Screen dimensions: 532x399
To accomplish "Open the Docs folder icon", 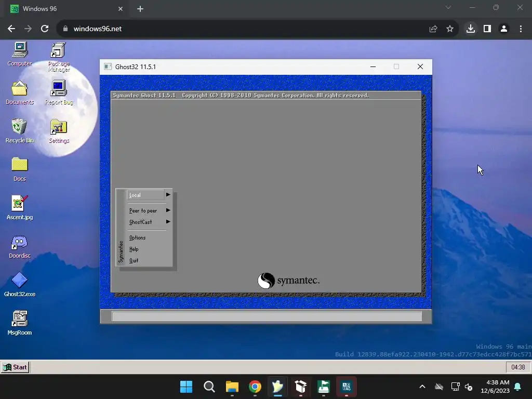I will [20, 169].
